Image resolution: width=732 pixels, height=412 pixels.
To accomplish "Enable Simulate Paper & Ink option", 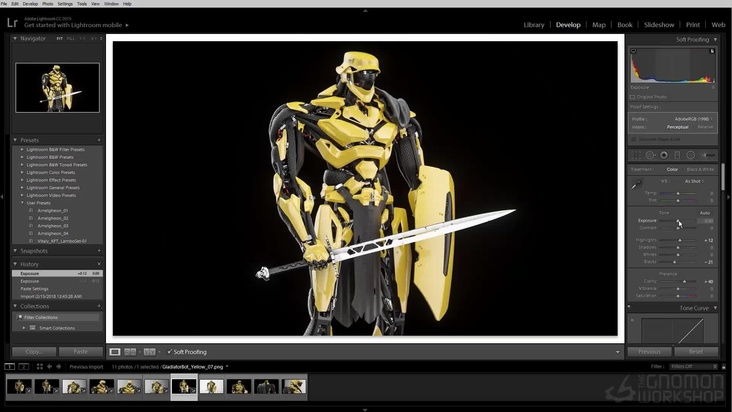I will tap(634, 140).
